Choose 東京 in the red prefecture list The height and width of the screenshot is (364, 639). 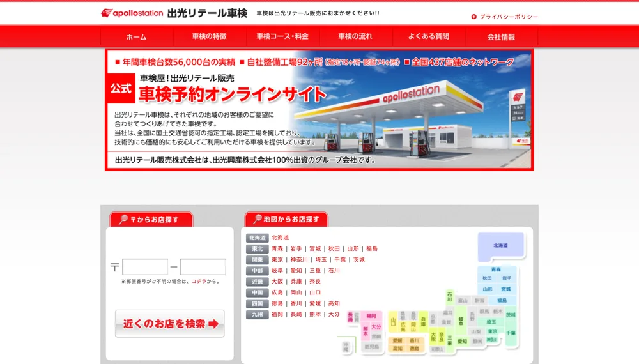(277, 260)
